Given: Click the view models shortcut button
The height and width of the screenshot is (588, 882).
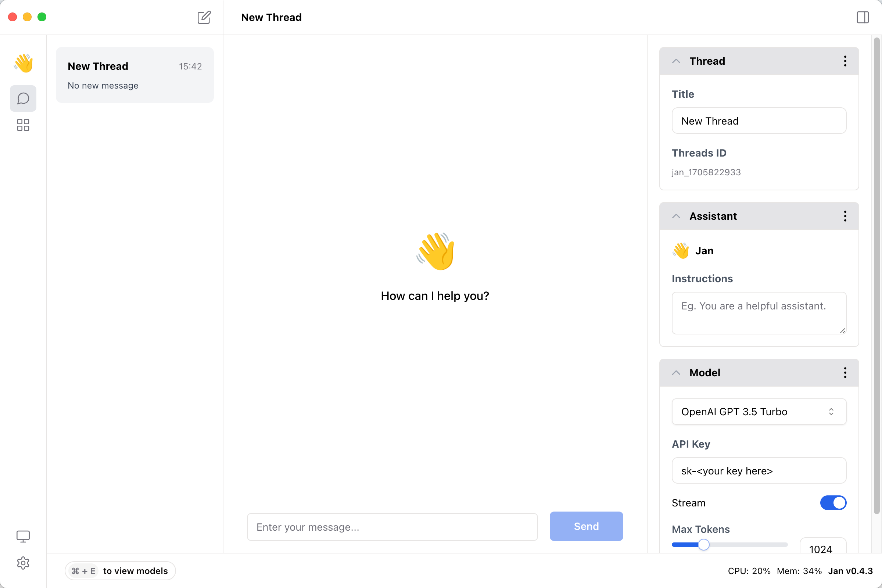Looking at the screenshot, I should point(120,571).
